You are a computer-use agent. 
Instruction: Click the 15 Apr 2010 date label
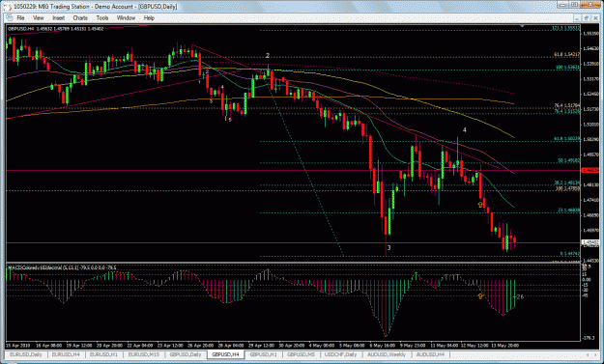pyautogui.click(x=17, y=346)
